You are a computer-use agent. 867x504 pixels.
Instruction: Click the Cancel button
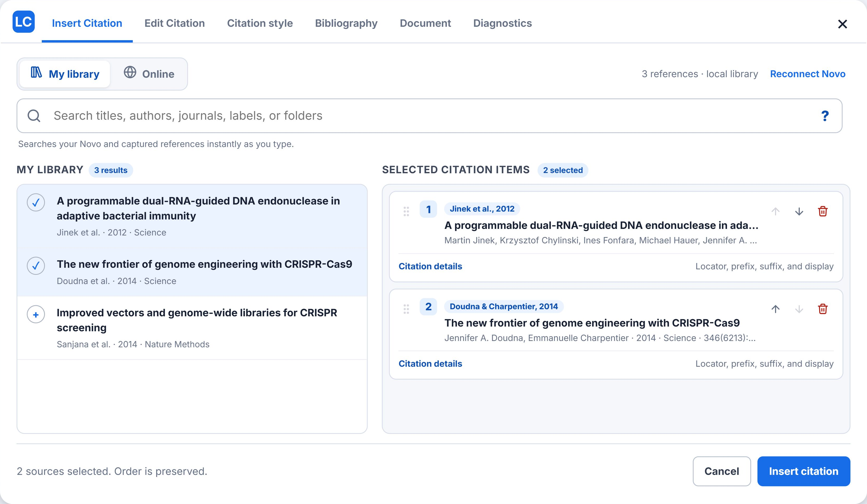tap(721, 471)
